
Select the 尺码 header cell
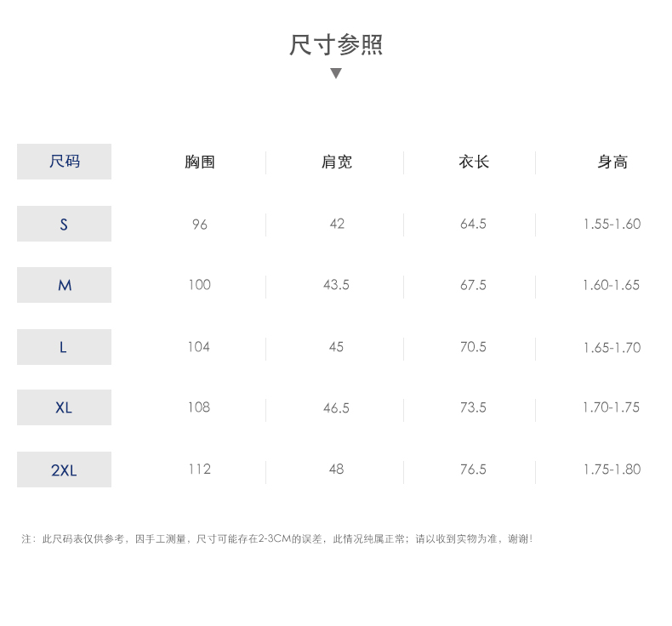pyautogui.click(x=64, y=162)
